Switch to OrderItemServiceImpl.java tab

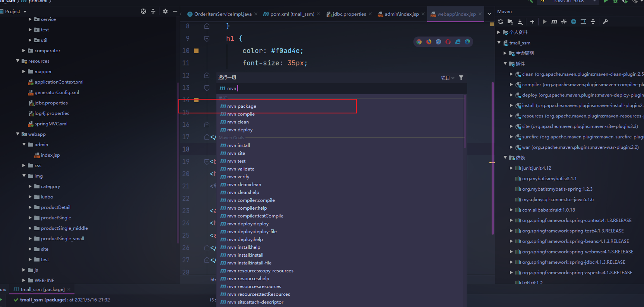[x=223, y=14]
